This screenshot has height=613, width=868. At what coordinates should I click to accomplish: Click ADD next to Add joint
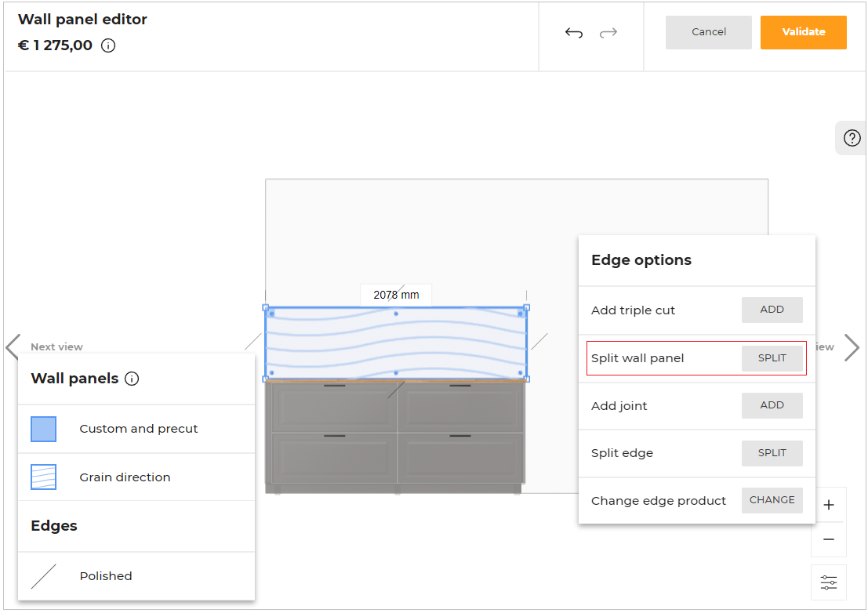tap(772, 405)
